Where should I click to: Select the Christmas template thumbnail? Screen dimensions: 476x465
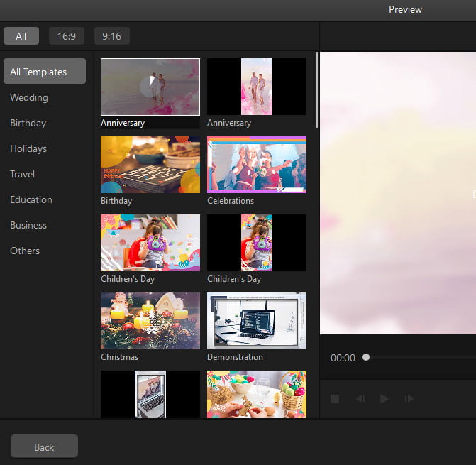click(150, 321)
